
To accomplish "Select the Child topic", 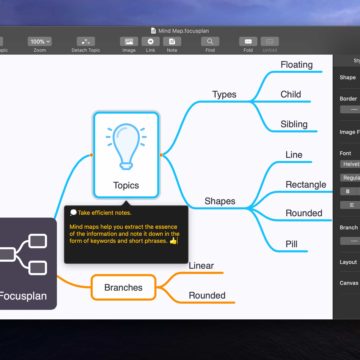I will 291,95.
